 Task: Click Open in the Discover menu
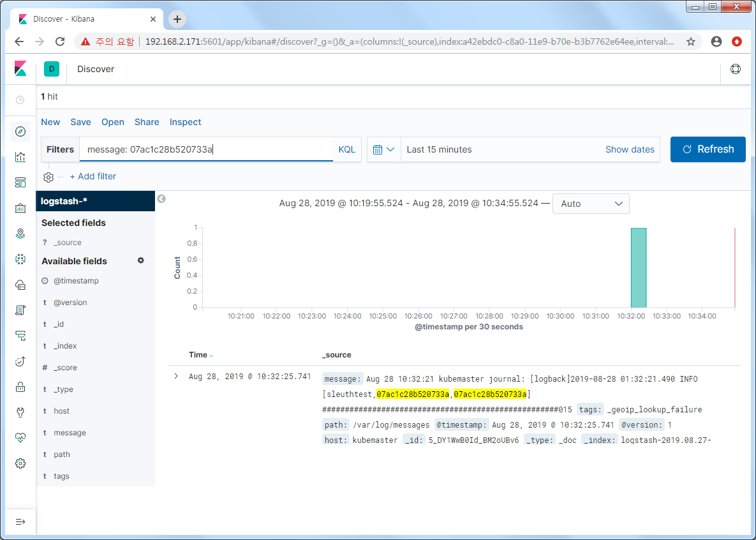[113, 122]
